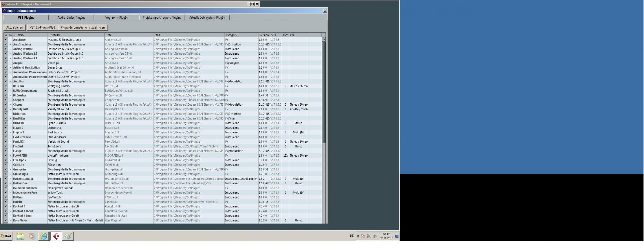Open the Action Center flag tray icon
Screen dimensions: 644x250
[x=363, y=236]
